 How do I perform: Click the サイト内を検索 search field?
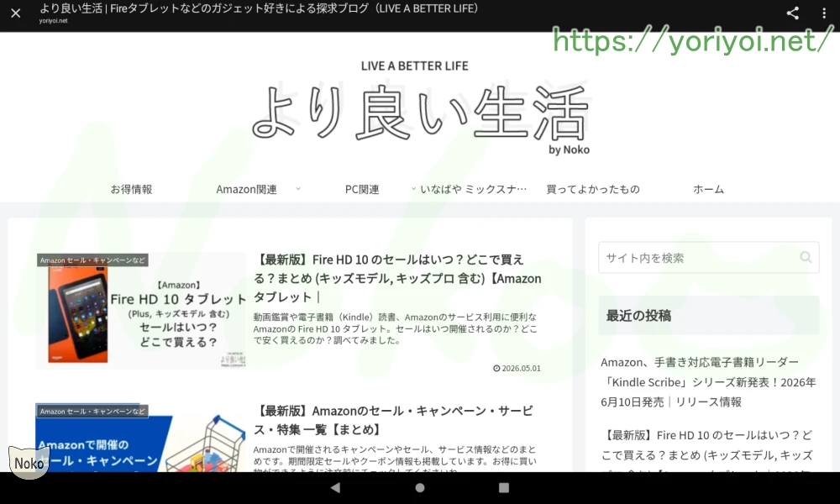point(708,258)
